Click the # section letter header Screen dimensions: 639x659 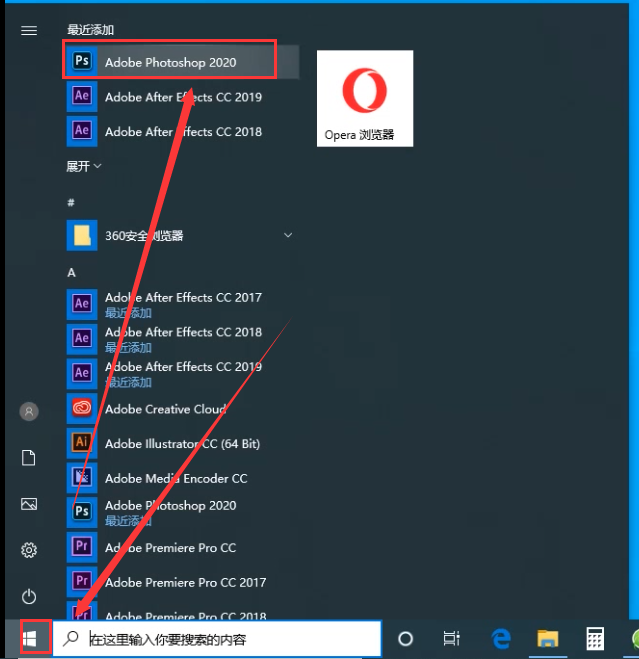pyautogui.click(x=71, y=203)
